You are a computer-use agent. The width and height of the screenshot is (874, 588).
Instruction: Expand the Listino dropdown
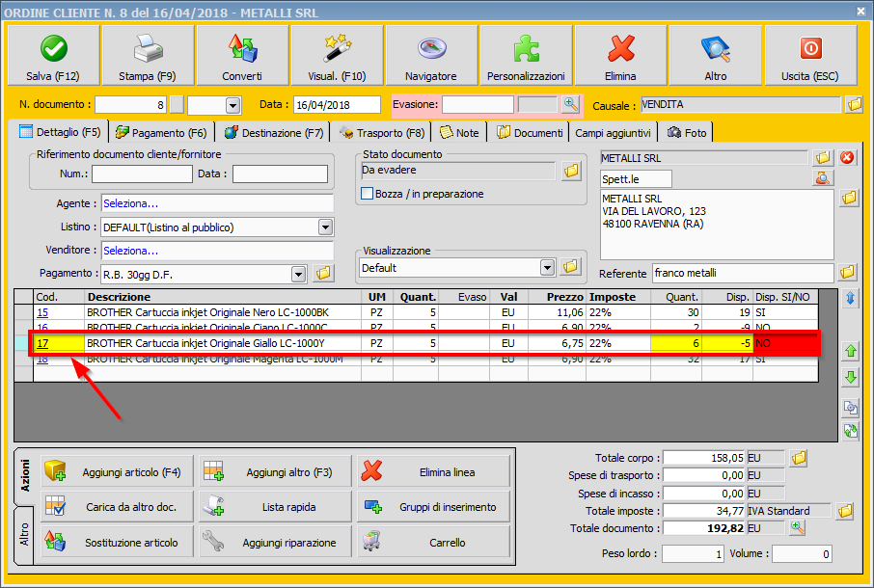click(325, 227)
